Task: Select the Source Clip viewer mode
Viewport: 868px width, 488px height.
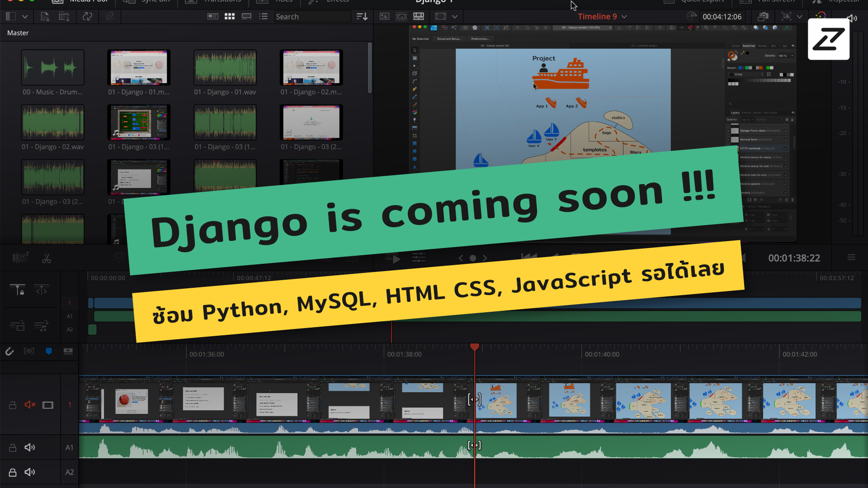Action: [384, 17]
